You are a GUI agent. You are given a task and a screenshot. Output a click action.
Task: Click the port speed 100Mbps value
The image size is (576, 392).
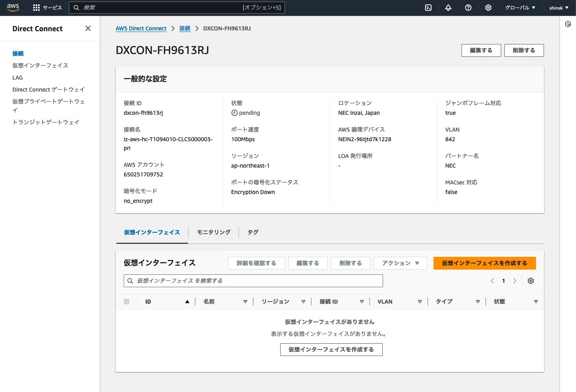(x=243, y=139)
